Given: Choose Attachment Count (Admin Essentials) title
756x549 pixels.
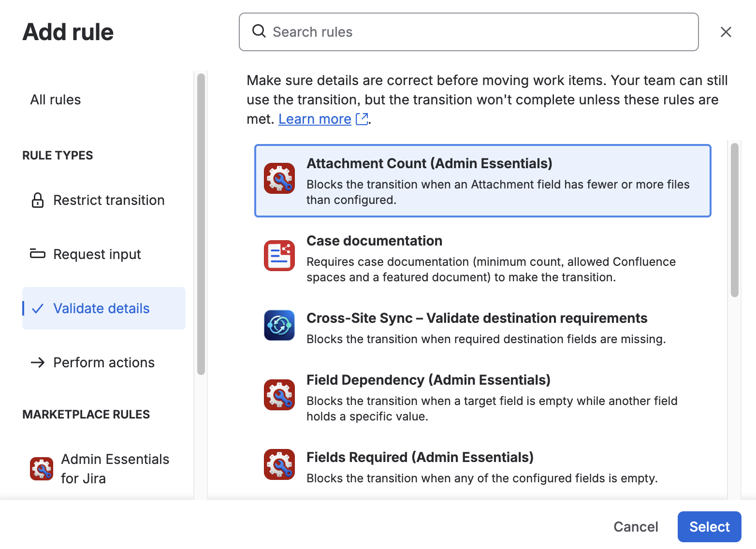Looking at the screenshot, I should click(429, 163).
